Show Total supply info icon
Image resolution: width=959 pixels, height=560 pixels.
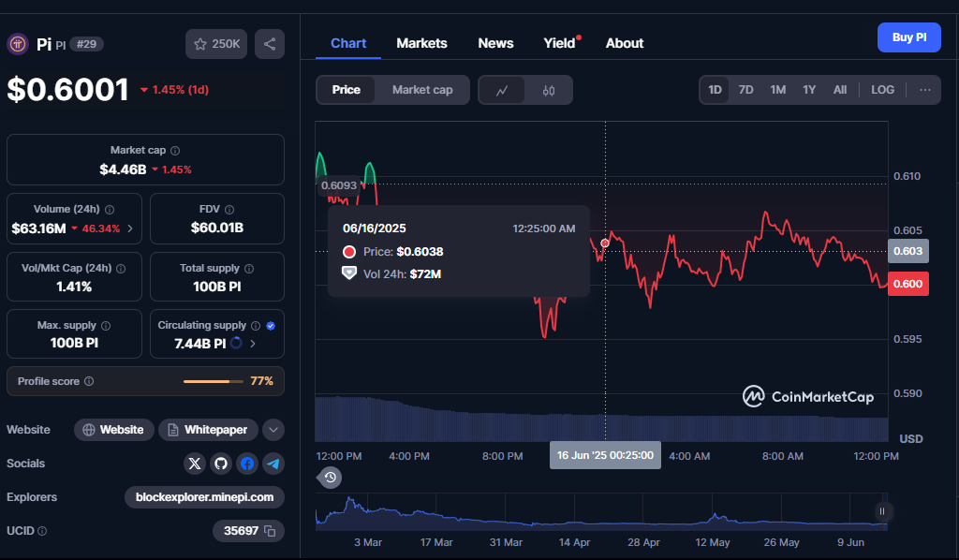[249, 269]
